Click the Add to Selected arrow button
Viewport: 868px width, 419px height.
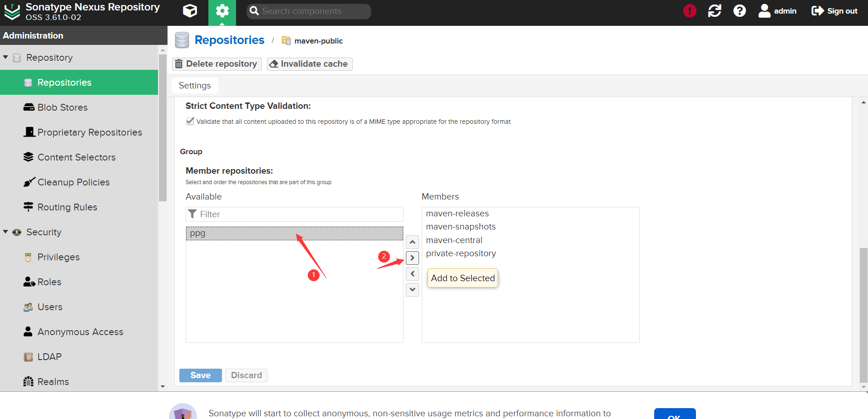[x=412, y=258]
